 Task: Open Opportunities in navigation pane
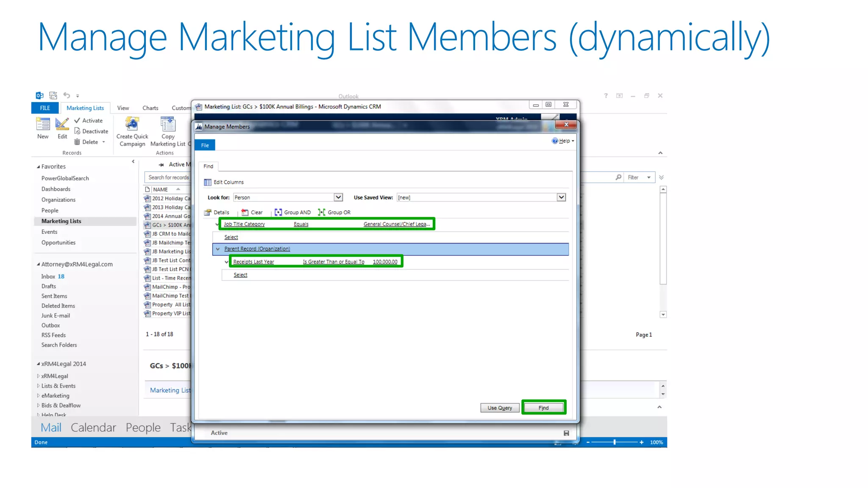(58, 243)
